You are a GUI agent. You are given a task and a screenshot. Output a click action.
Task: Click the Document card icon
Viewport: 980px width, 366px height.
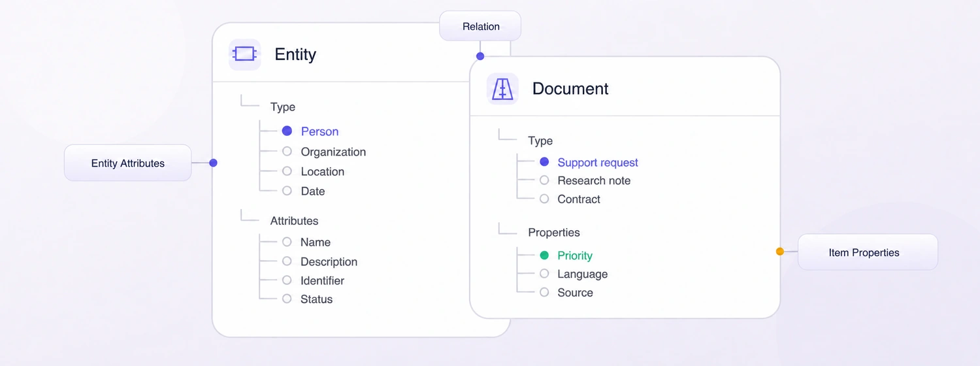point(502,89)
